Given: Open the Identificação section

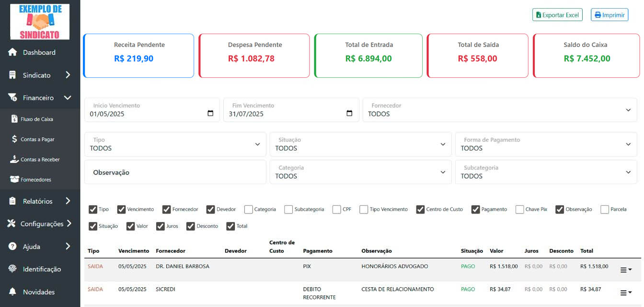Looking at the screenshot, I should 42,269.
